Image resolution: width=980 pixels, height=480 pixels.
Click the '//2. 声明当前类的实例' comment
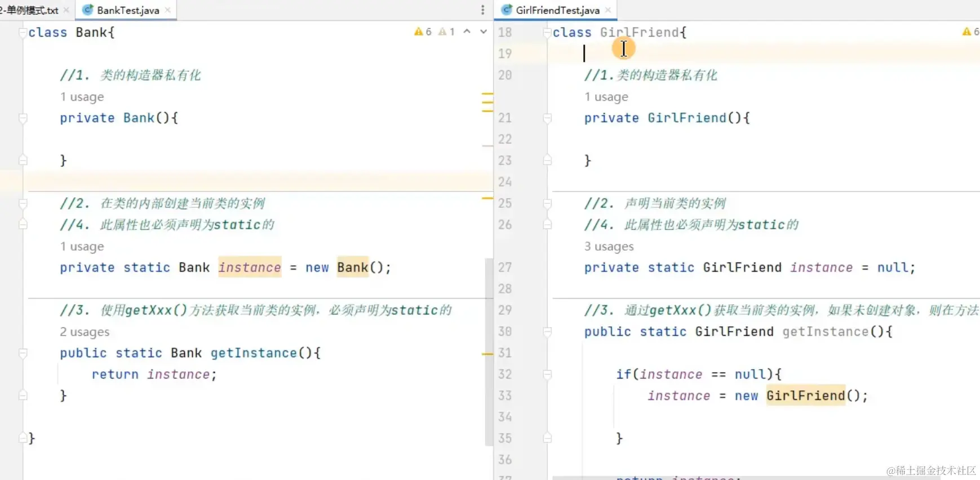(655, 203)
